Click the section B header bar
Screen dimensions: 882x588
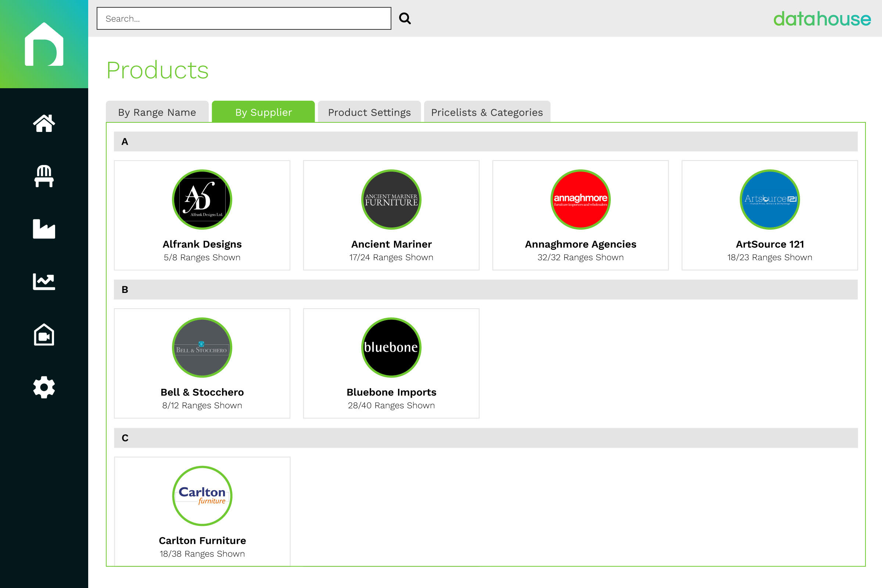point(485,290)
